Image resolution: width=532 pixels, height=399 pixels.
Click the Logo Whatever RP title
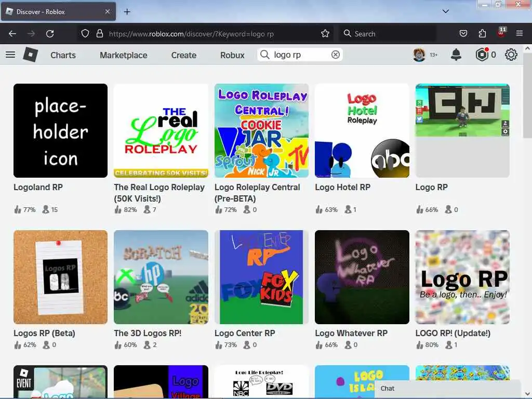(x=351, y=333)
